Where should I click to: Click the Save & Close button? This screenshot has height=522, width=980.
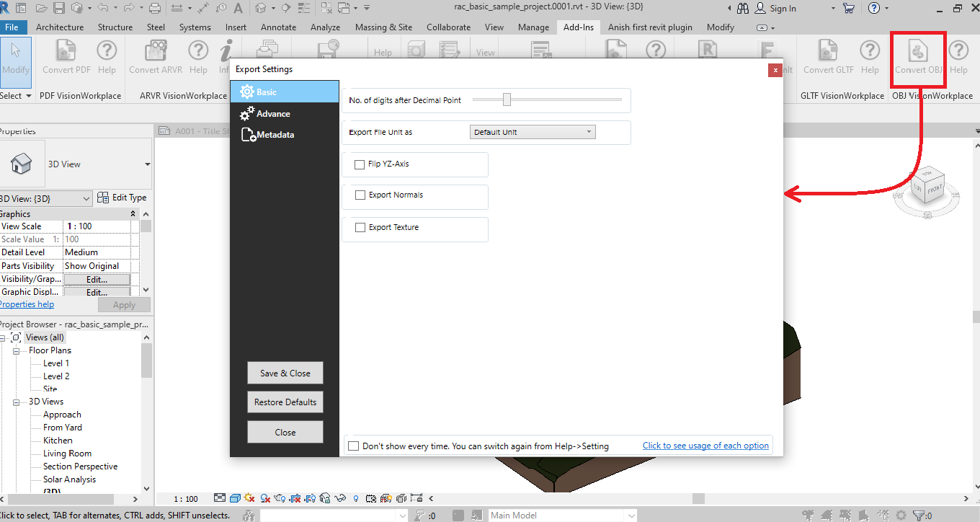coord(285,373)
